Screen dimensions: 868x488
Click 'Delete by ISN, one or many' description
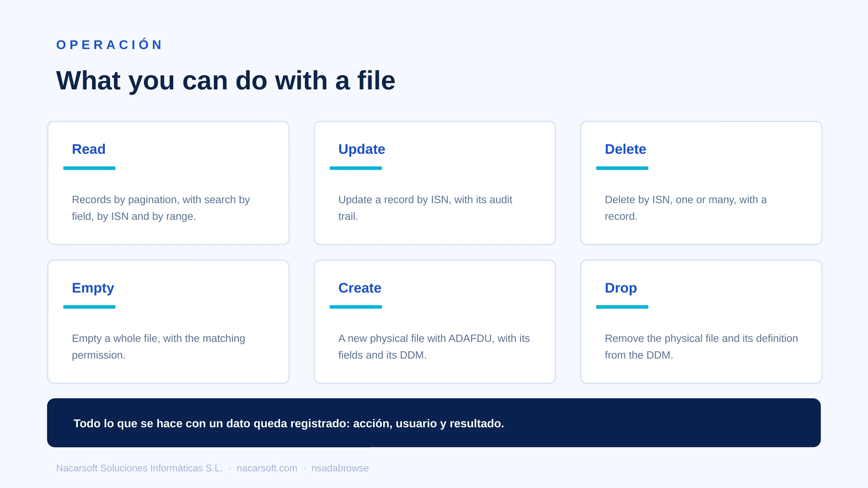click(685, 208)
